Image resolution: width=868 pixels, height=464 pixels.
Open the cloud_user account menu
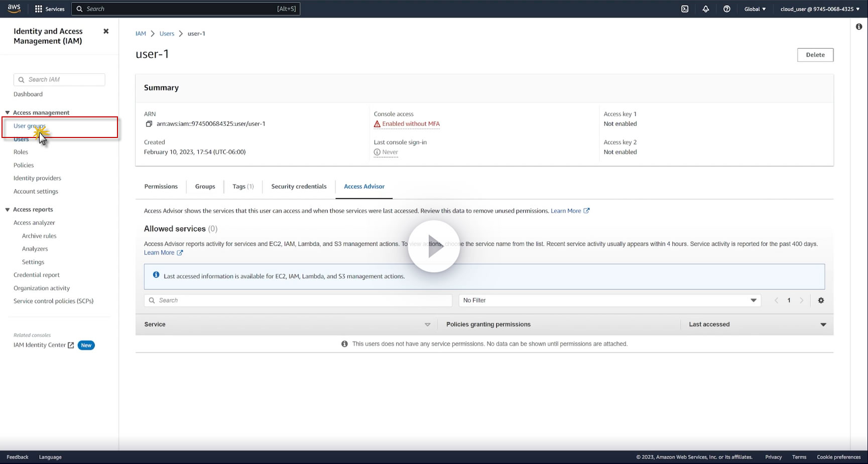click(820, 9)
